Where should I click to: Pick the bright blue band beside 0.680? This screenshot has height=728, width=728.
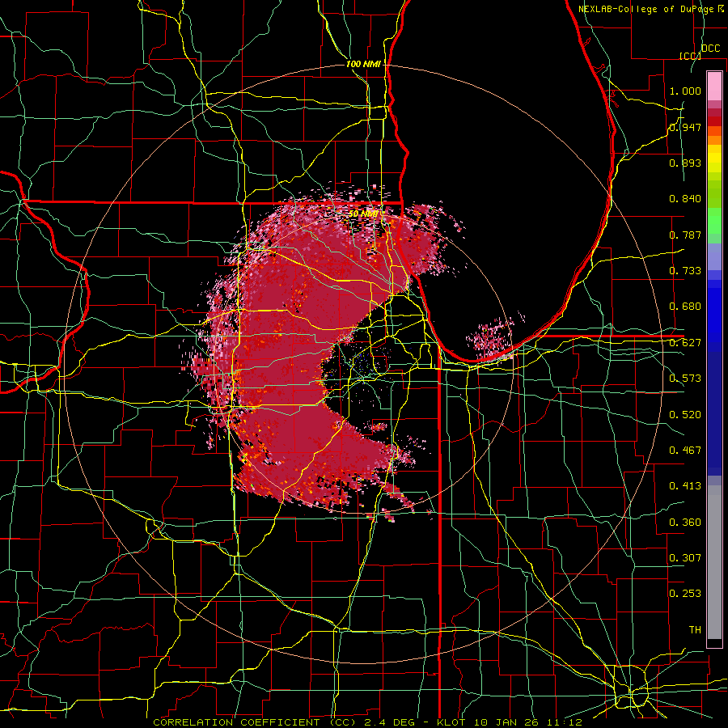pyautogui.click(x=714, y=311)
